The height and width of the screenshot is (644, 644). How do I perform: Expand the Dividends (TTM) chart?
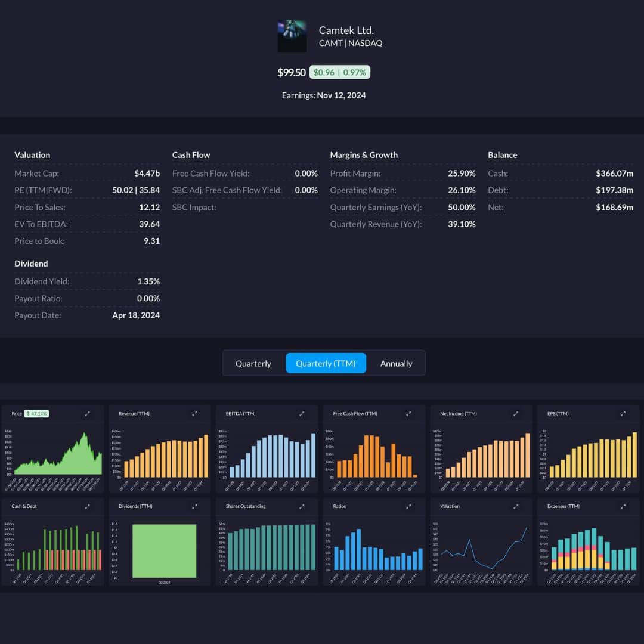click(x=194, y=507)
